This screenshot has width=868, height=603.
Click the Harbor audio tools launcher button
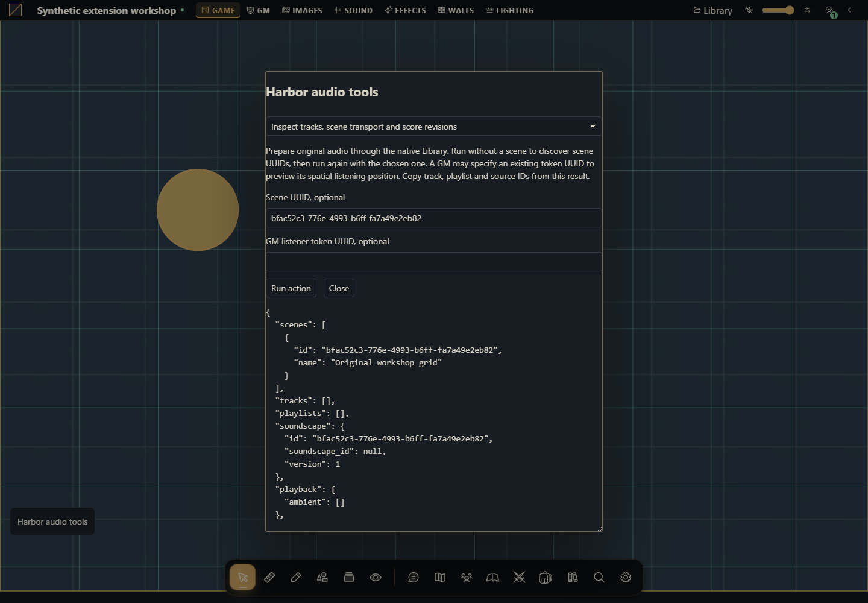(x=52, y=522)
